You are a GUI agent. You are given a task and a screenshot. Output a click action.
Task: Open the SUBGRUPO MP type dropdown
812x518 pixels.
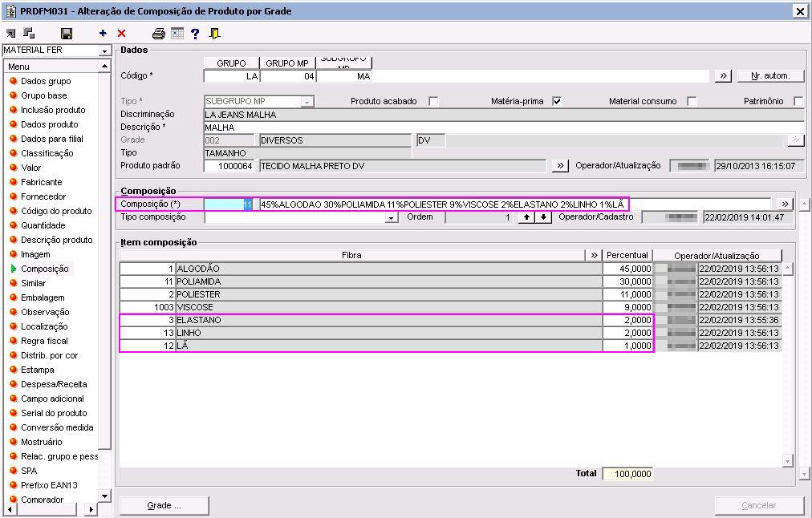[307, 102]
